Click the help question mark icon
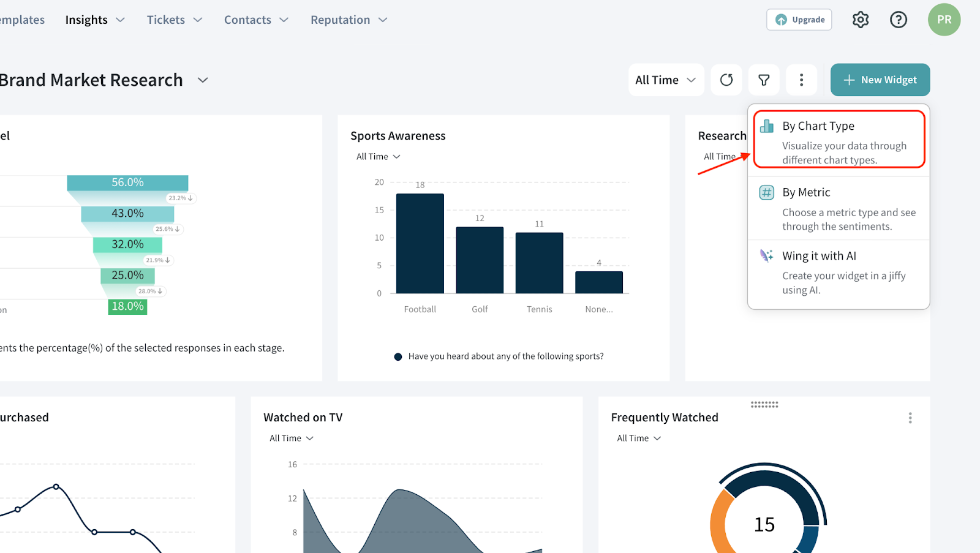 coord(898,20)
